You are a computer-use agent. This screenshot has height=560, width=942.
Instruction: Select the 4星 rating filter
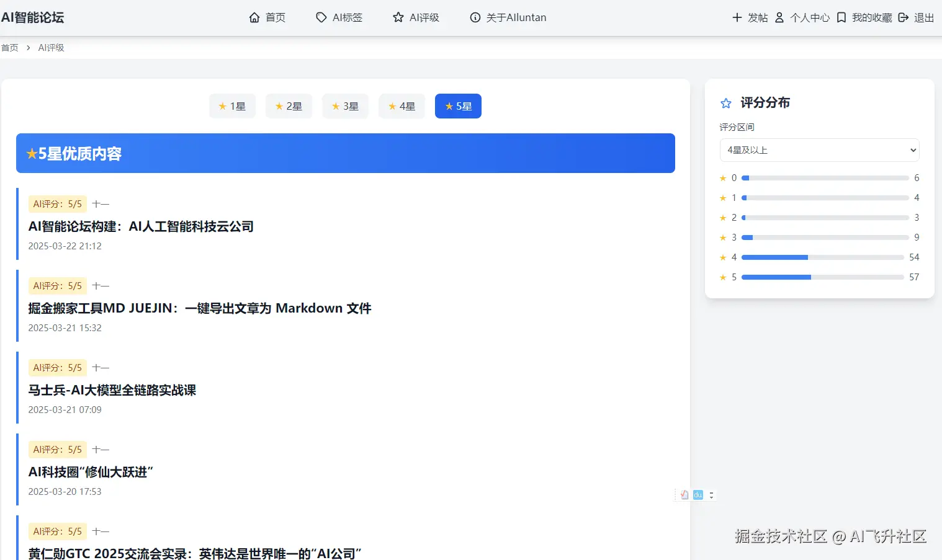[401, 106]
